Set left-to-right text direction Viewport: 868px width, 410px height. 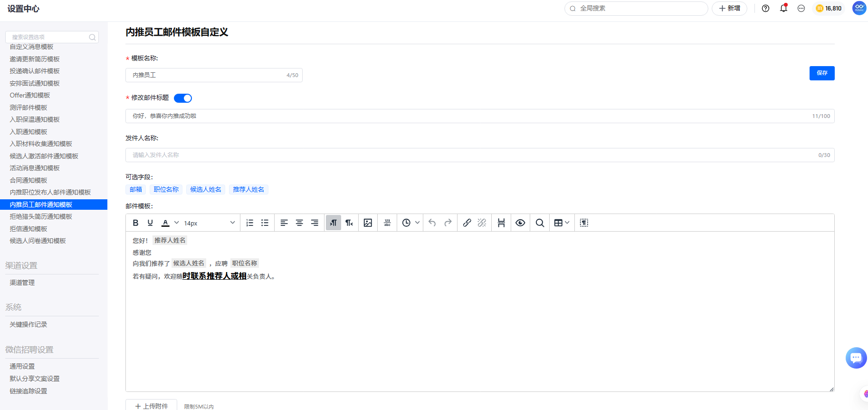pyautogui.click(x=334, y=223)
